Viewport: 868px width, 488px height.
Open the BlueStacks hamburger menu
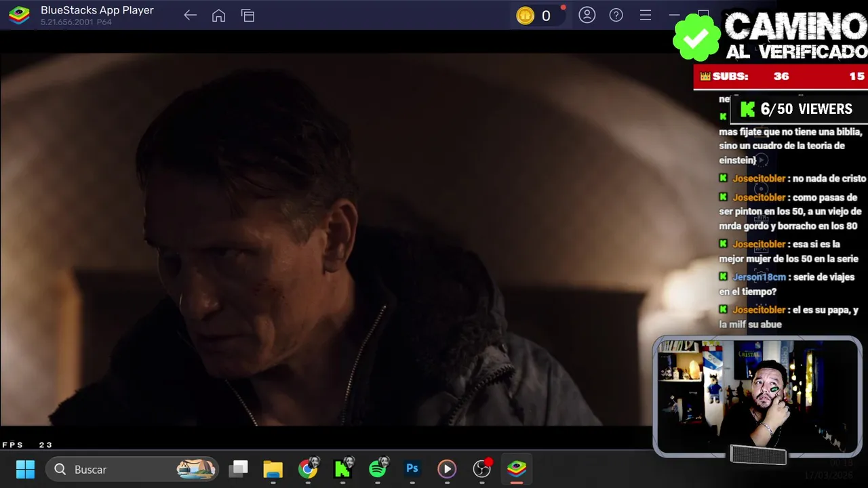[x=646, y=15]
